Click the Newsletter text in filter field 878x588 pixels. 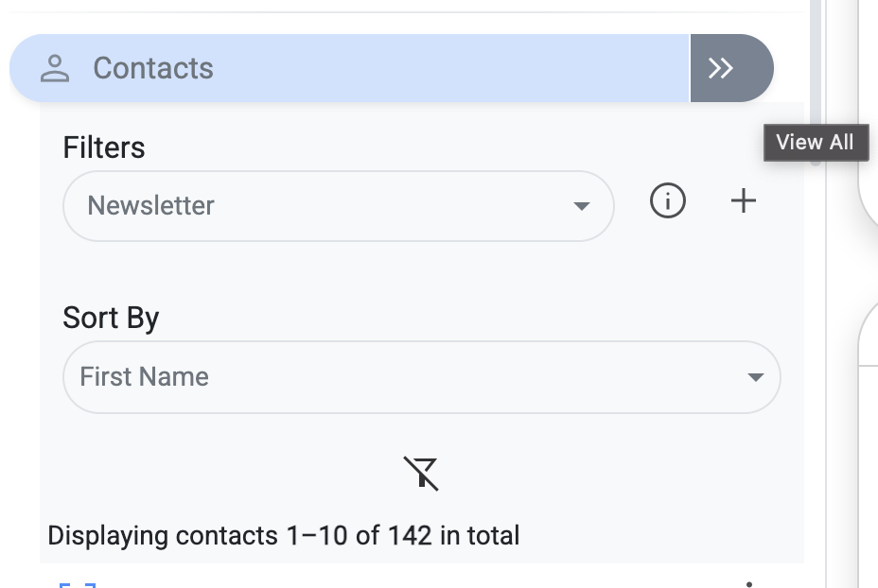(151, 205)
